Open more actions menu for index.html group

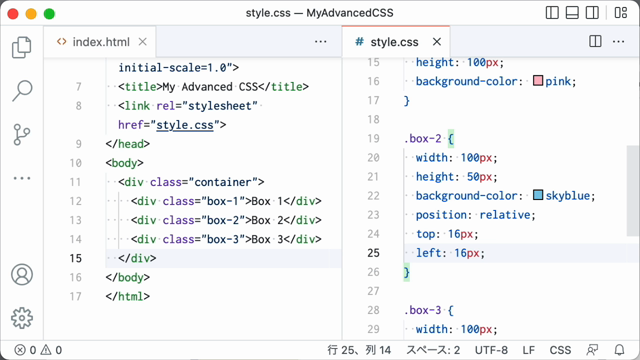(x=320, y=41)
